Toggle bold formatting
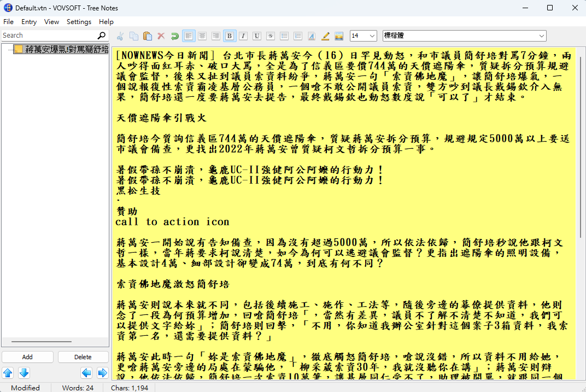The width and height of the screenshot is (586, 392). tap(230, 36)
